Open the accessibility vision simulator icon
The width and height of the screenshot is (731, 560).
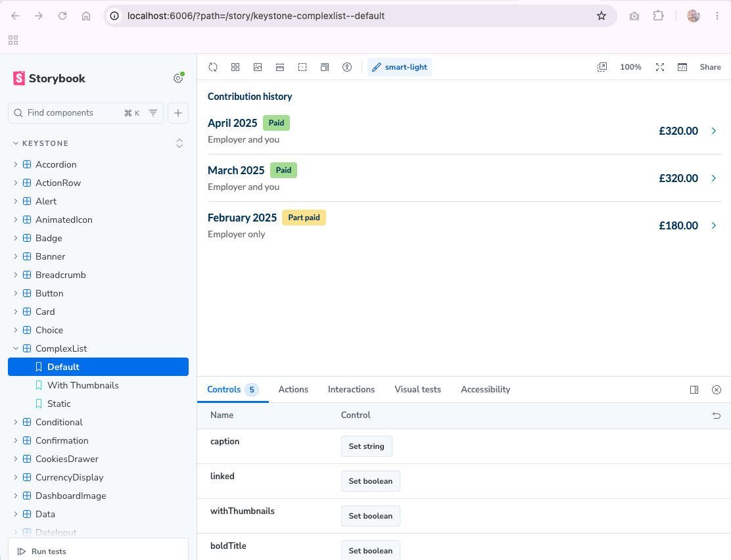pos(347,67)
